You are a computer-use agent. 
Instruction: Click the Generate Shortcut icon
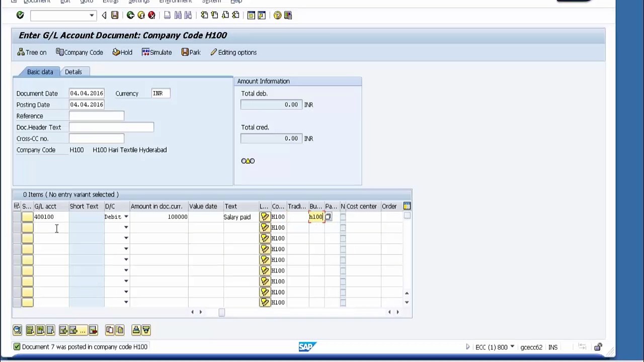click(262, 15)
